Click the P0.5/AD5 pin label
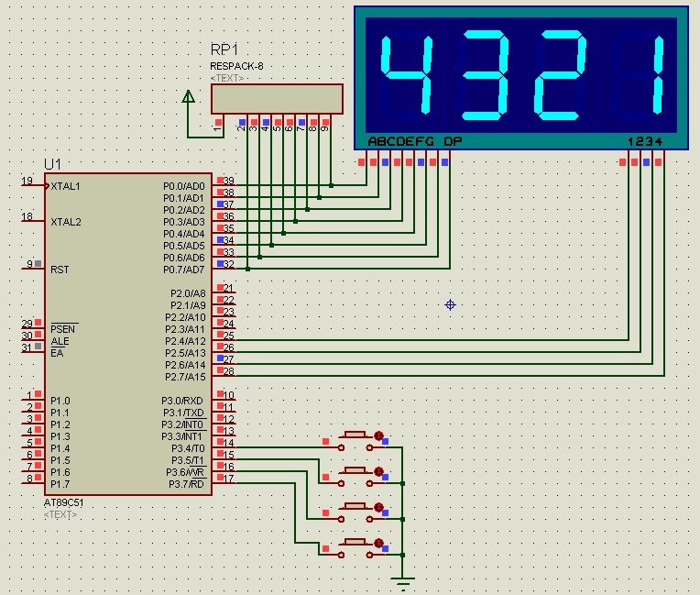Screen dimensions: 700x595 (x=184, y=246)
